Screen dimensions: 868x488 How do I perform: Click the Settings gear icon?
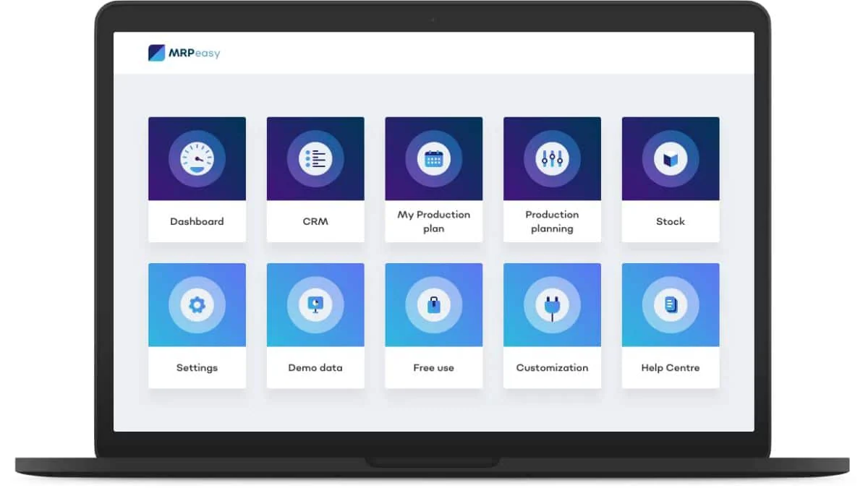197,304
